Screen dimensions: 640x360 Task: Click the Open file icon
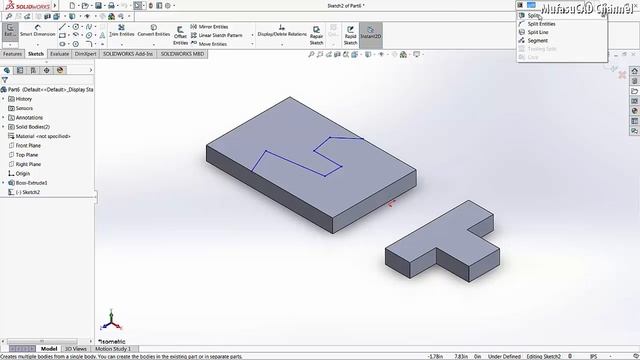(84, 6)
